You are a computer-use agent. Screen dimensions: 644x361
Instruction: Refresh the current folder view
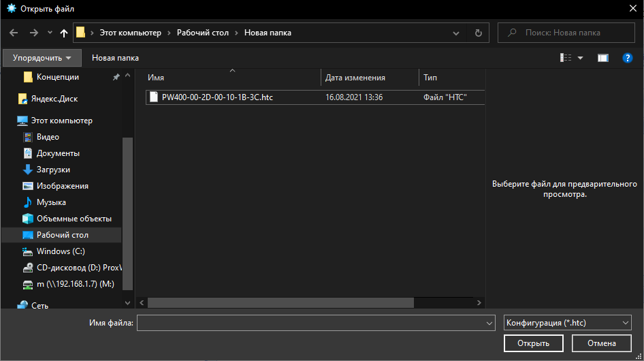pos(479,33)
